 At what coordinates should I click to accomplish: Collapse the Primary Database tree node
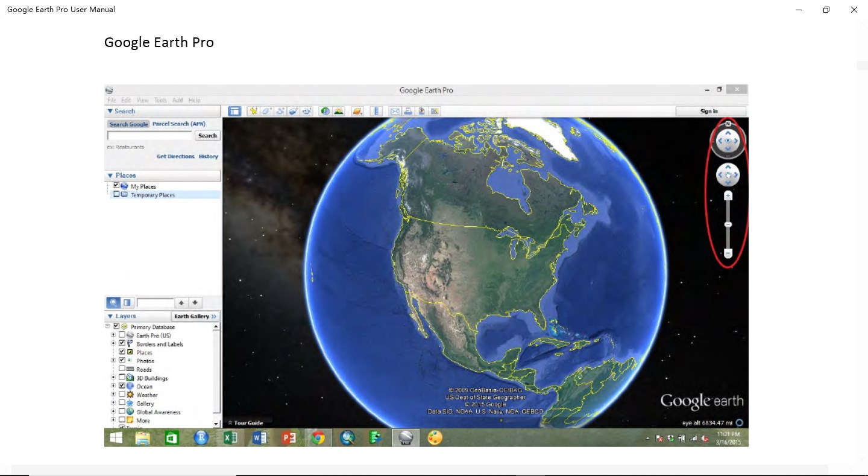[x=108, y=326]
